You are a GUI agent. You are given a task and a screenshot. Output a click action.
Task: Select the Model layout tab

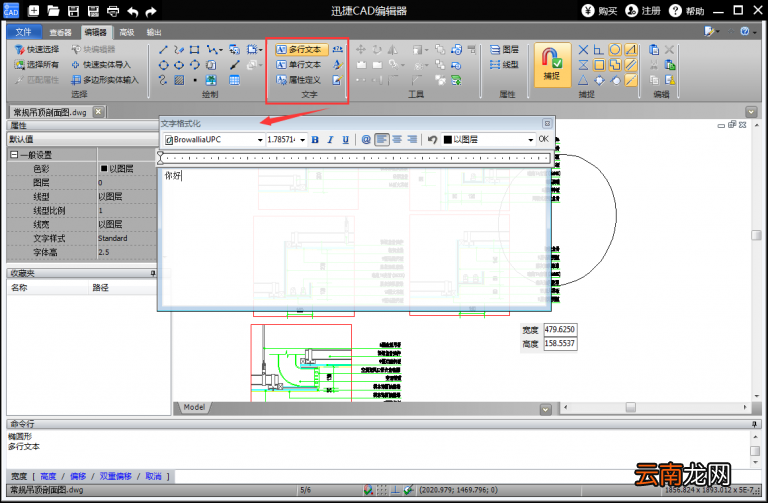[193, 407]
